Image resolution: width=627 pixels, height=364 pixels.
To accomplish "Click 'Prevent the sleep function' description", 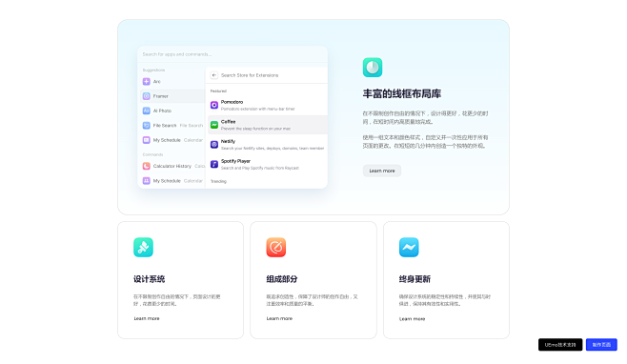I will pyautogui.click(x=256, y=129).
